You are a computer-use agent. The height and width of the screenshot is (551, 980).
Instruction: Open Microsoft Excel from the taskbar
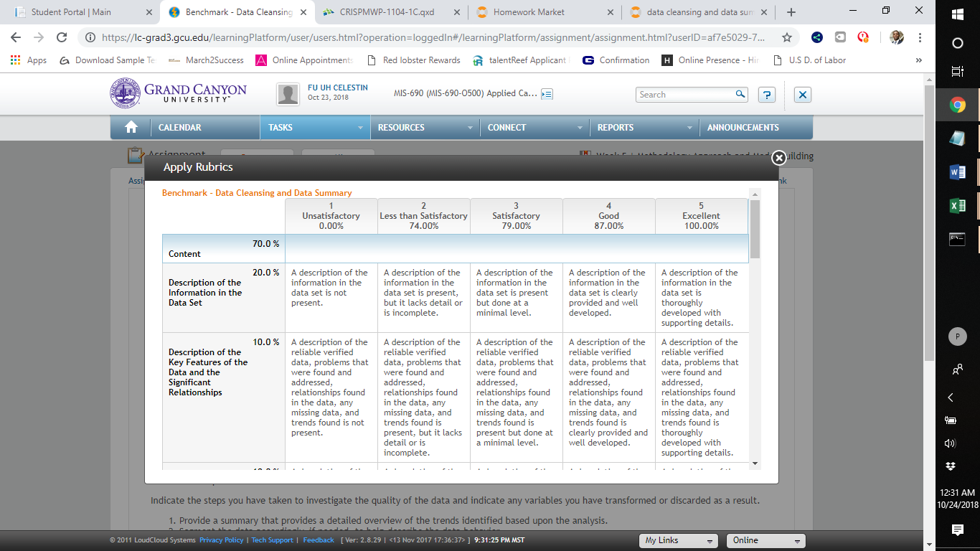point(958,206)
